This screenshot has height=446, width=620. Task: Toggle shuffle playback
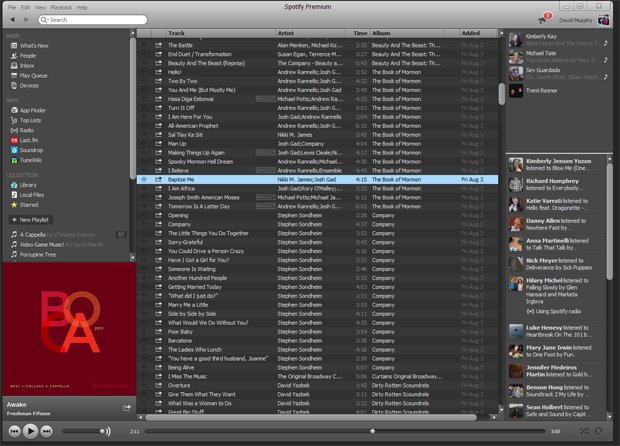coord(584,431)
